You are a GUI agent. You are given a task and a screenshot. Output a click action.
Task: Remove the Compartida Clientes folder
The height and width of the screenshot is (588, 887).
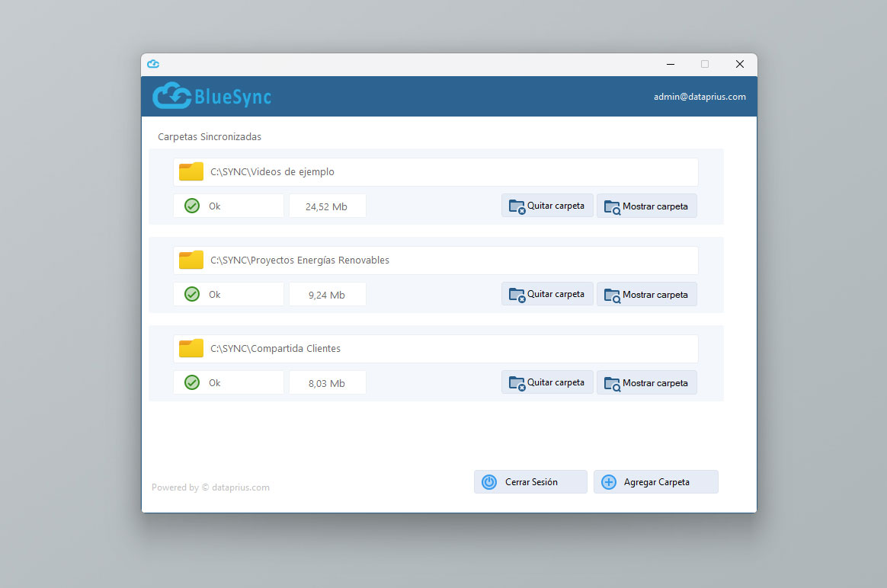point(547,382)
